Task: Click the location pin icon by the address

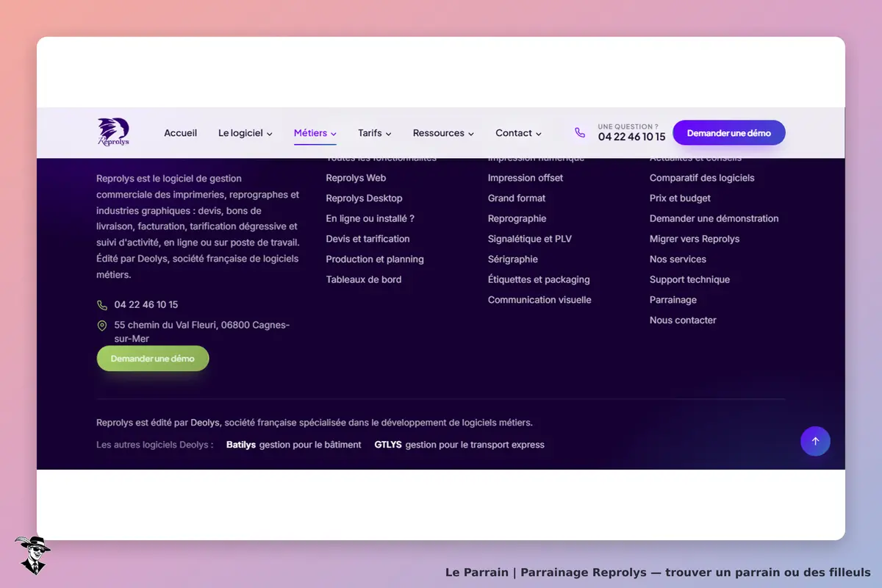Action: pos(102,326)
